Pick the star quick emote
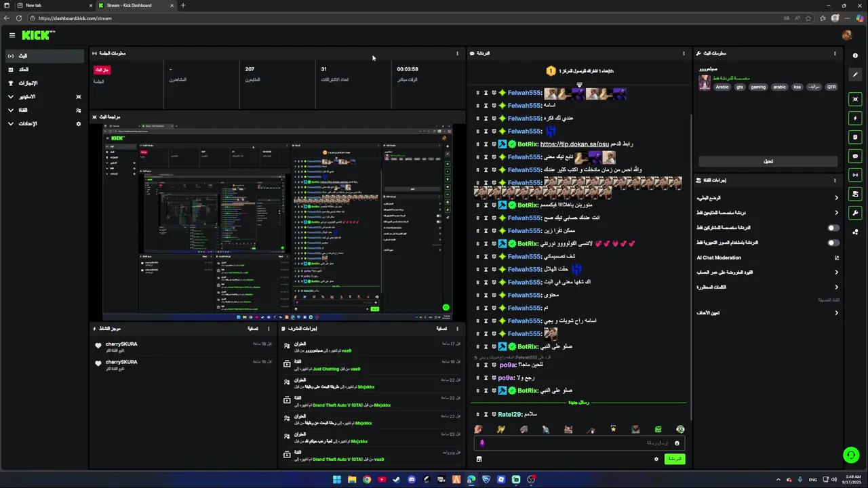The image size is (868, 488). 613,429
